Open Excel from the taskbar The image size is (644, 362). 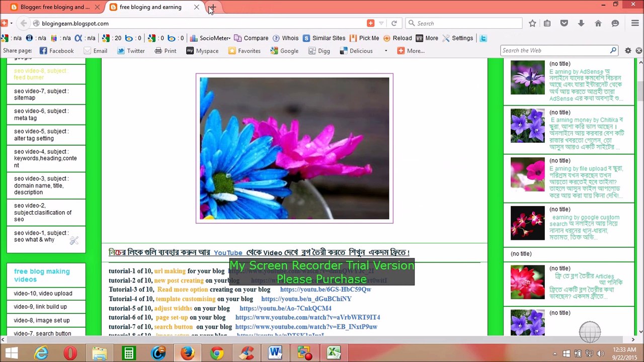click(x=334, y=353)
